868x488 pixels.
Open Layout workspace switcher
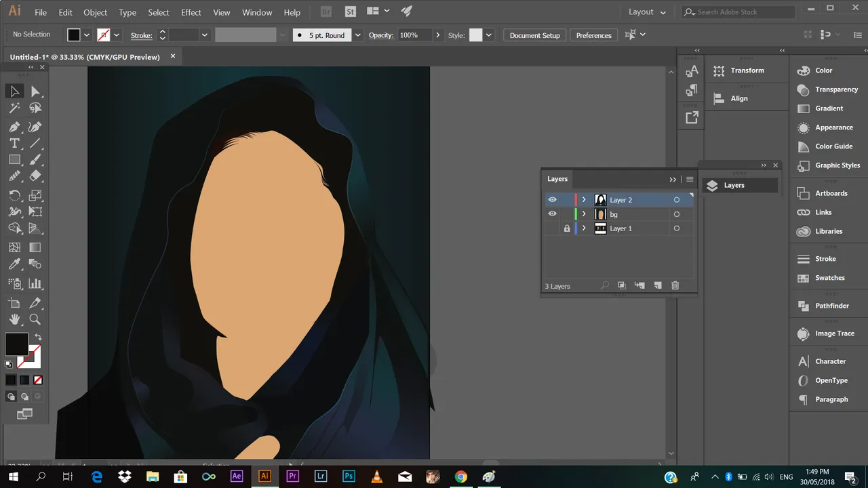647,12
